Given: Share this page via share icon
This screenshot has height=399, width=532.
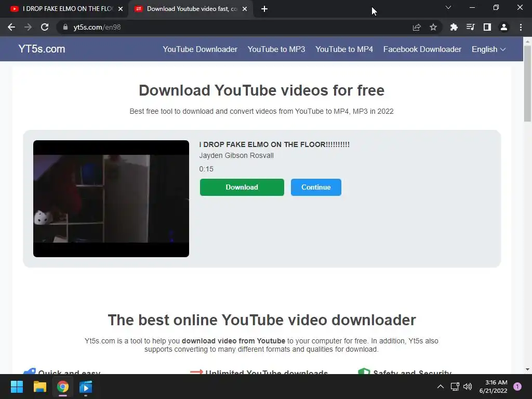Looking at the screenshot, I should click(417, 27).
